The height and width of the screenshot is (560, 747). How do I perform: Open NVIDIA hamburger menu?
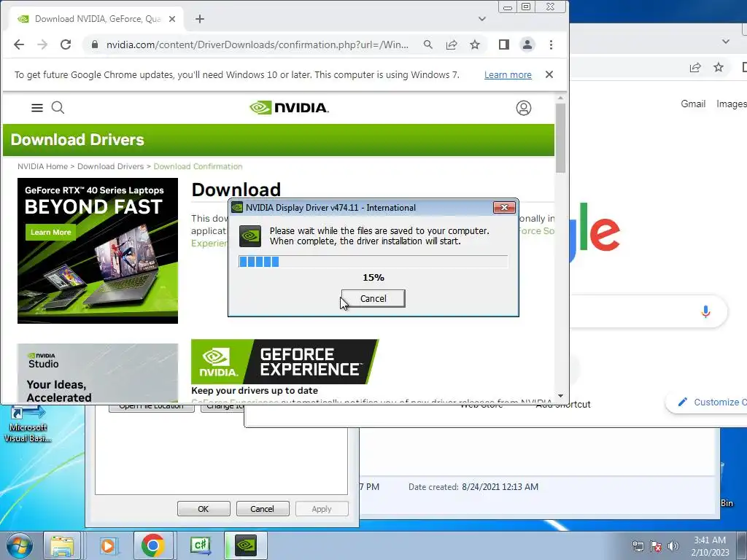click(x=37, y=108)
